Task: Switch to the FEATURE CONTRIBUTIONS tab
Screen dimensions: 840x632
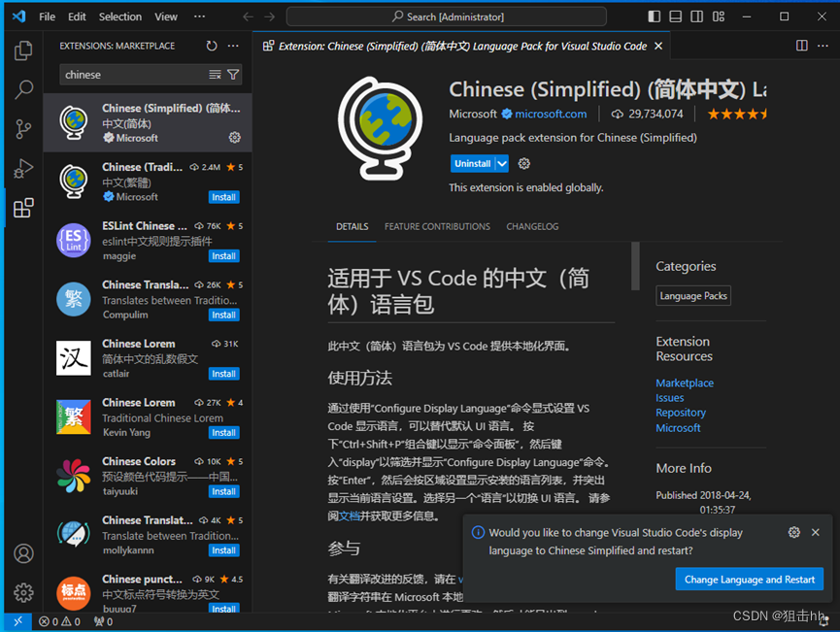Action: pyautogui.click(x=437, y=226)
